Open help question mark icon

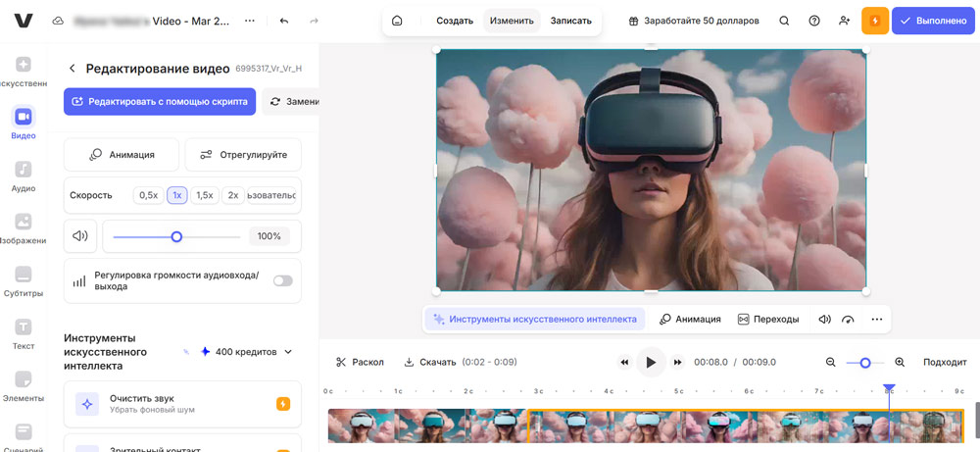coord(814,21)
